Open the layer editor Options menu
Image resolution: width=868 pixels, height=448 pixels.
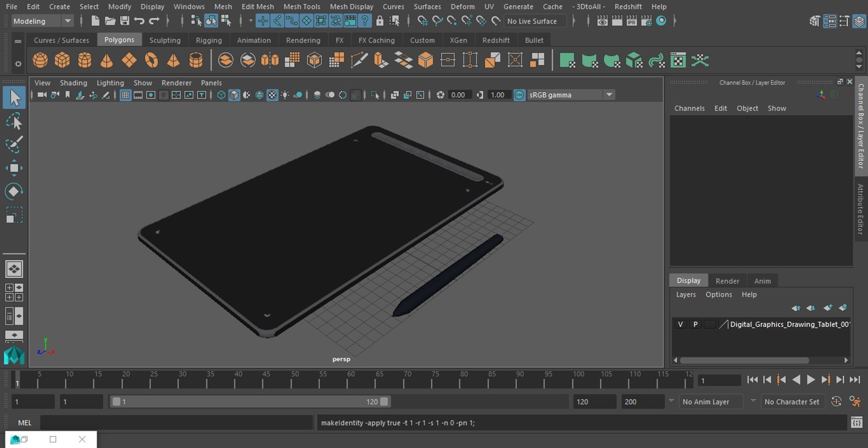(x=718, y=294)
